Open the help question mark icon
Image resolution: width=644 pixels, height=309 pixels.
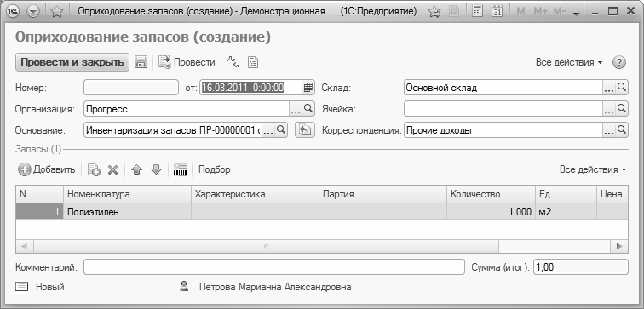click(619, 62)
